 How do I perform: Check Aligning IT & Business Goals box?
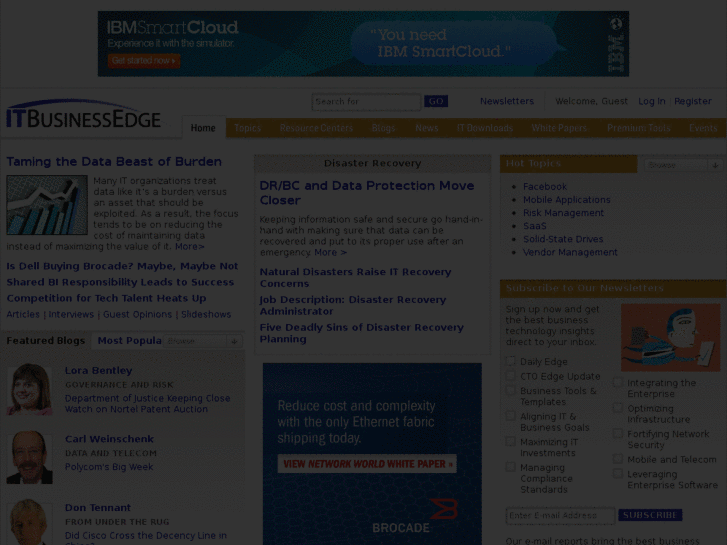(510, 416)
